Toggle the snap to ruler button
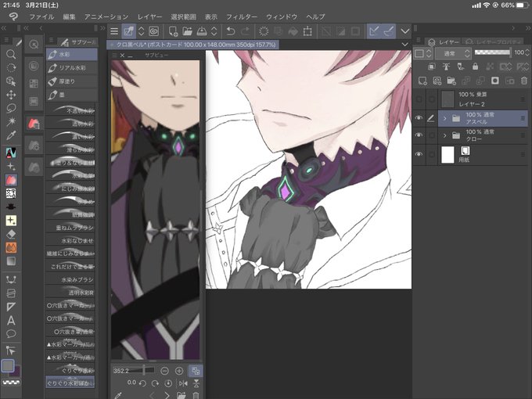The image size is (532, 399). (374, 31)
